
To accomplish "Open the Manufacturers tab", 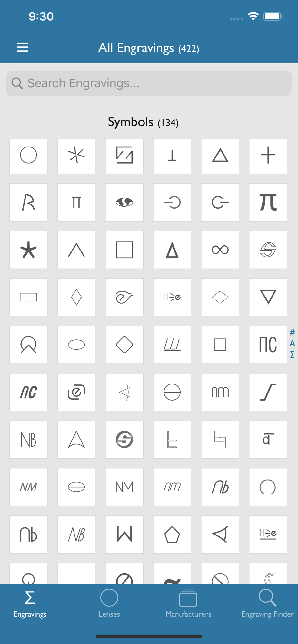I will click(x=188, y=603).
